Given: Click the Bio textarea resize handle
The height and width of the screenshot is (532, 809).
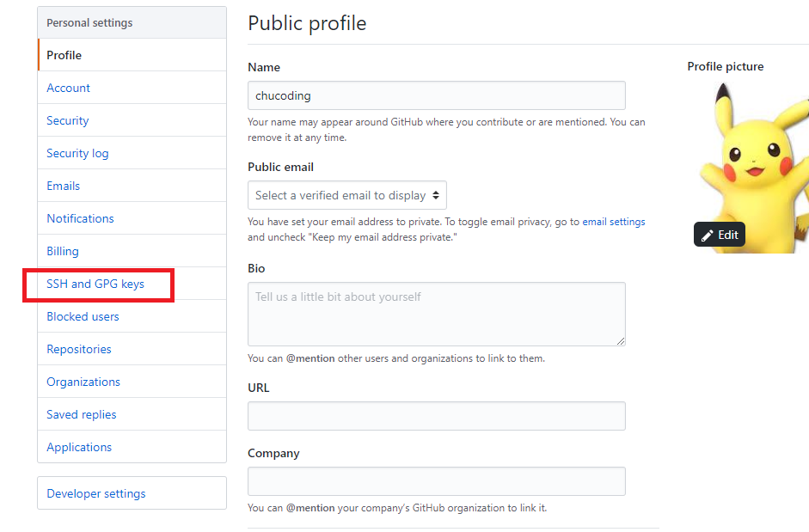Looking at the screenshot, I should (621, 341).
